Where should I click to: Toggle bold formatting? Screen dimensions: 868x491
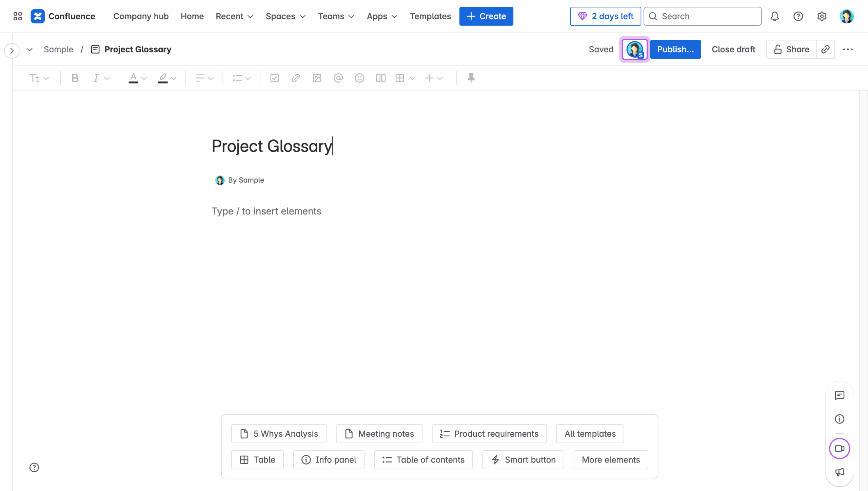(75, 78)
